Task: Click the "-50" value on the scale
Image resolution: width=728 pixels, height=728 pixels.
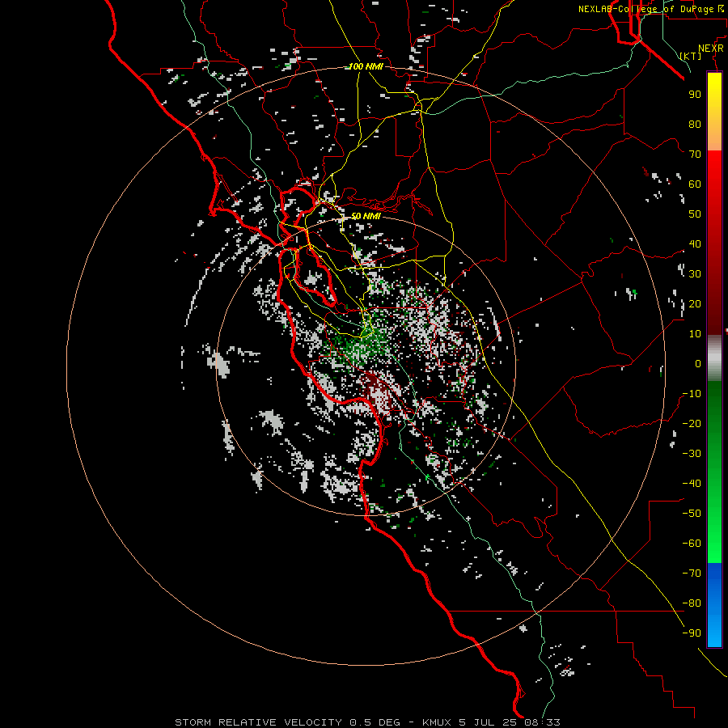Action: coord(692,514)
